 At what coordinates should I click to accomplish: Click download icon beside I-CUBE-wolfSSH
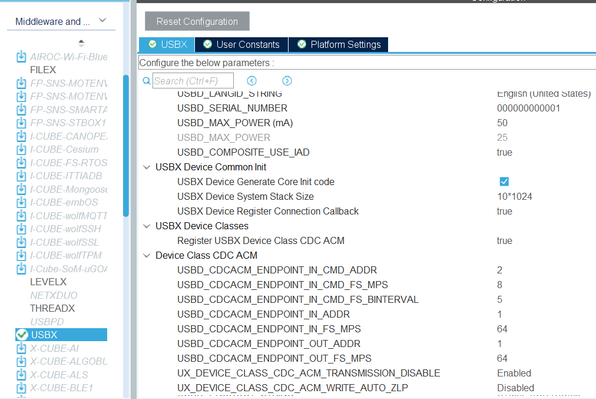(21, 229)
